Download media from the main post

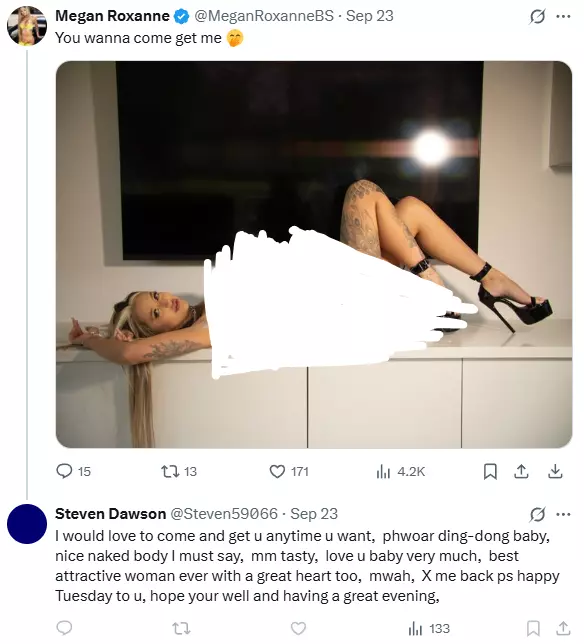point(555,471)
